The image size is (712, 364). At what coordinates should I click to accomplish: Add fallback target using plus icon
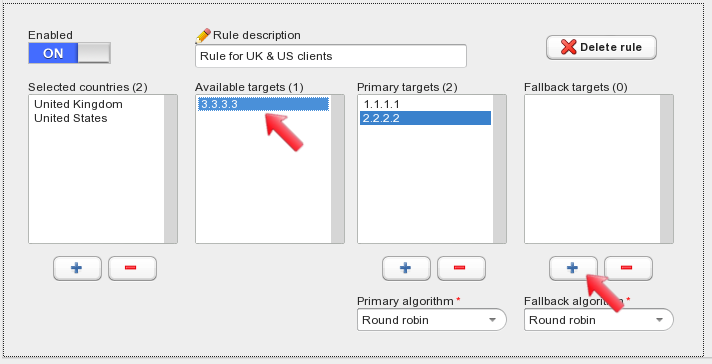coord(574,268)
